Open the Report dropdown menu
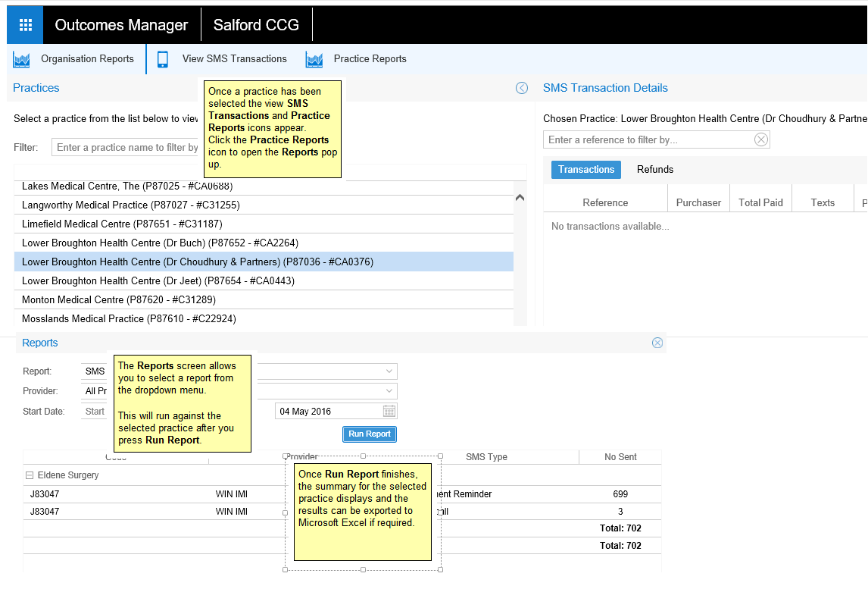This screenshot has height=589, width=868. [x=389, y=371]
